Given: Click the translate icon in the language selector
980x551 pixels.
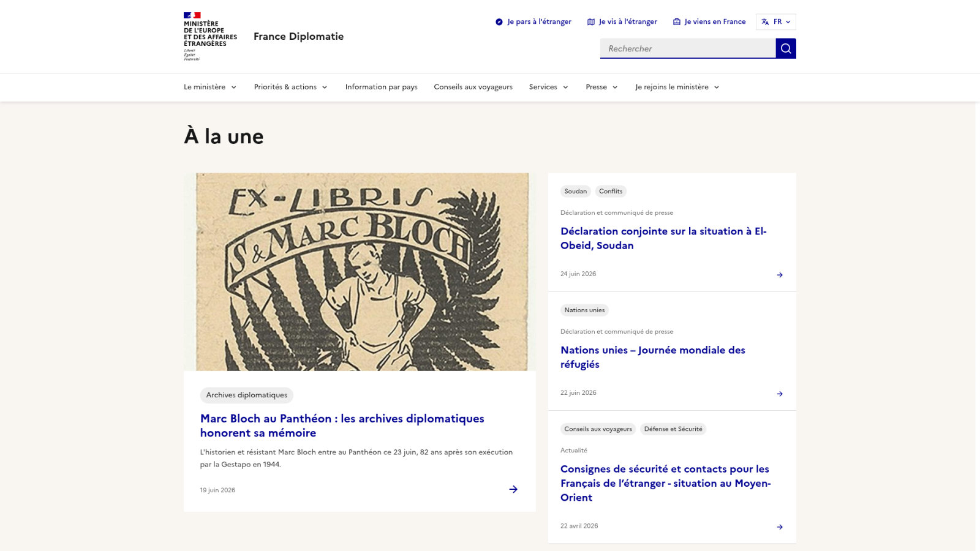Looking at the screenshot, I should [x=765, y=22].
